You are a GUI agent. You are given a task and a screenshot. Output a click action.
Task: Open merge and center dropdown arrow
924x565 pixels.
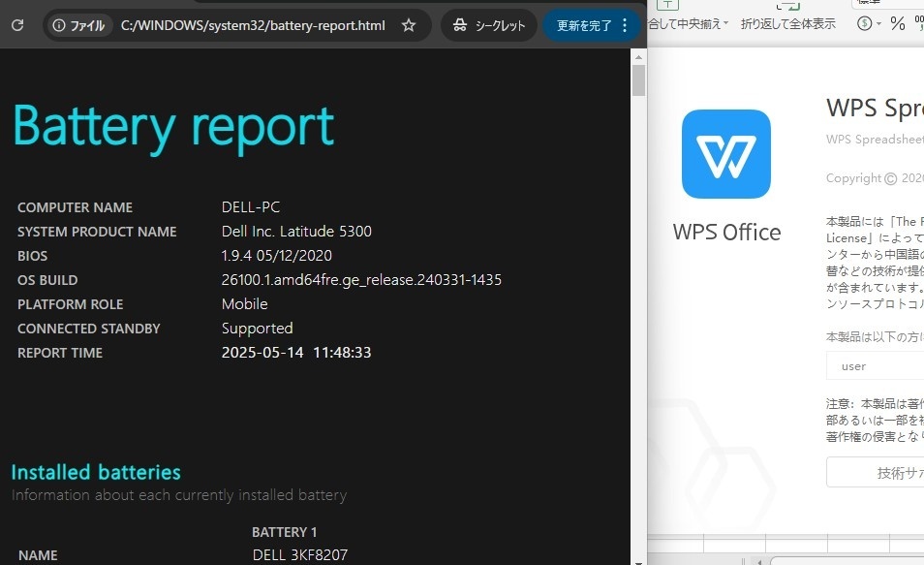click(x=726, y=23)
